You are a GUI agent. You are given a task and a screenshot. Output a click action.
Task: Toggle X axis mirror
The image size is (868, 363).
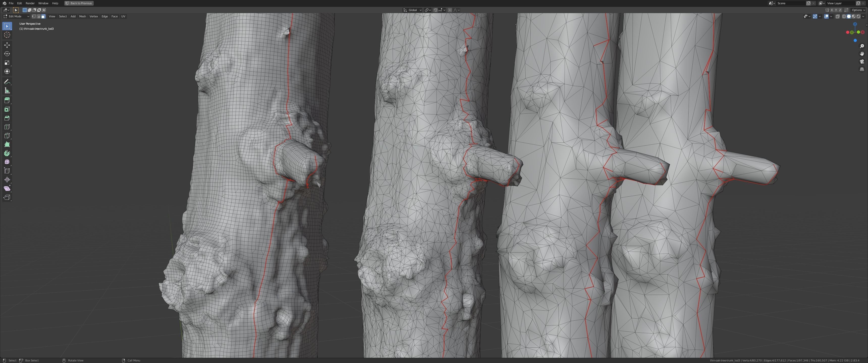point(832,10)
